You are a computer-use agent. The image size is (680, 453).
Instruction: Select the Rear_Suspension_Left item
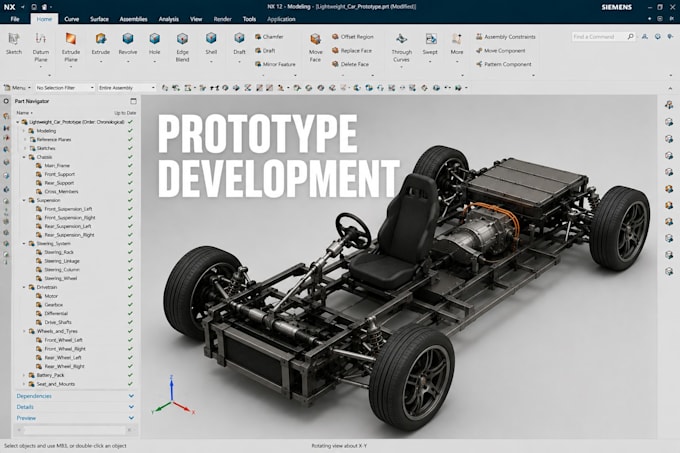coord(68,226)
